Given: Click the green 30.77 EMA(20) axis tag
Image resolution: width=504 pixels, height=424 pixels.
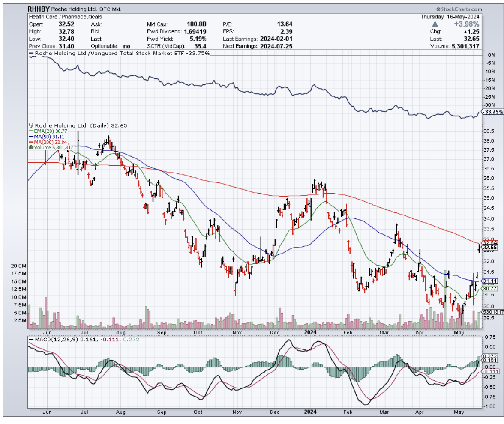Looking at the screenshot, I should tap(489, 289).
